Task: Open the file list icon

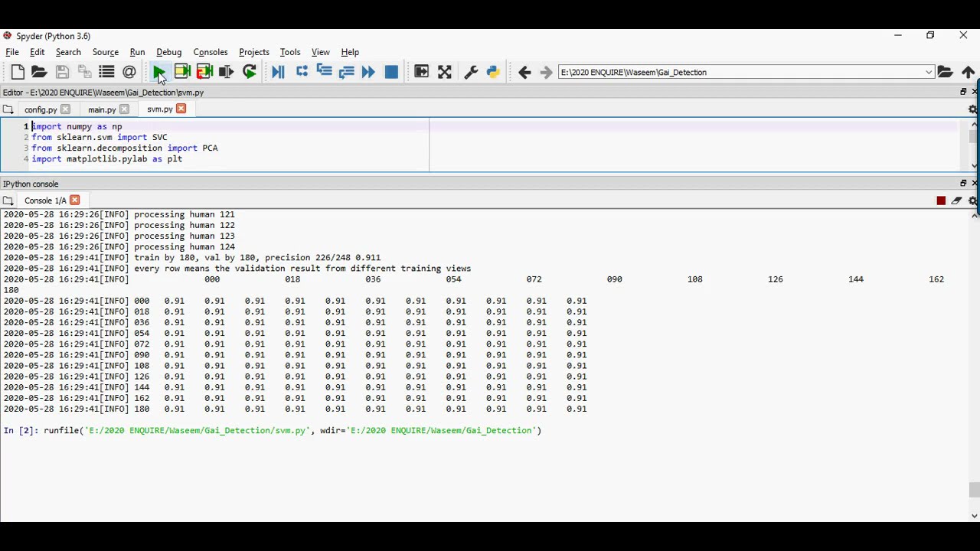Action: tap(106, 72)
